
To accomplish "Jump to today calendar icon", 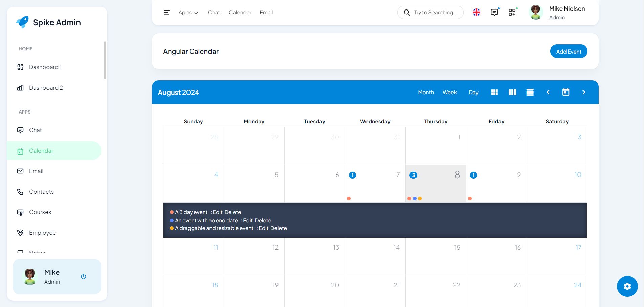I will 565,92.
